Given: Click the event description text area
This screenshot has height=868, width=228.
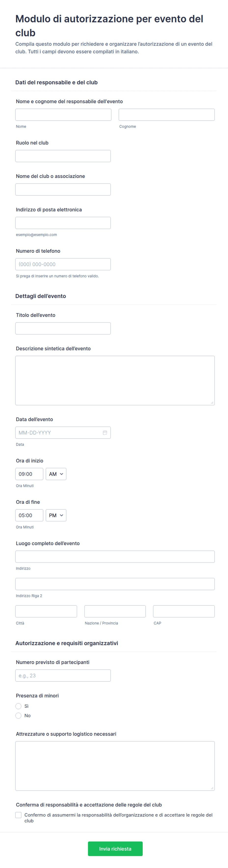Looking at the screenshot, I should [x=115, y=380].
